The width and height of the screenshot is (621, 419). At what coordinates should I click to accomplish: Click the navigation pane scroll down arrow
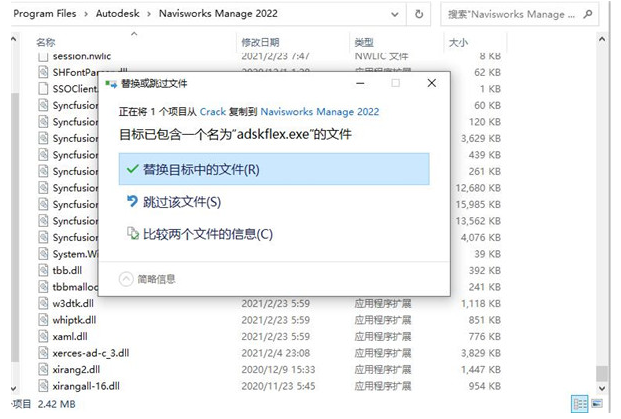[x=14, y=389]
